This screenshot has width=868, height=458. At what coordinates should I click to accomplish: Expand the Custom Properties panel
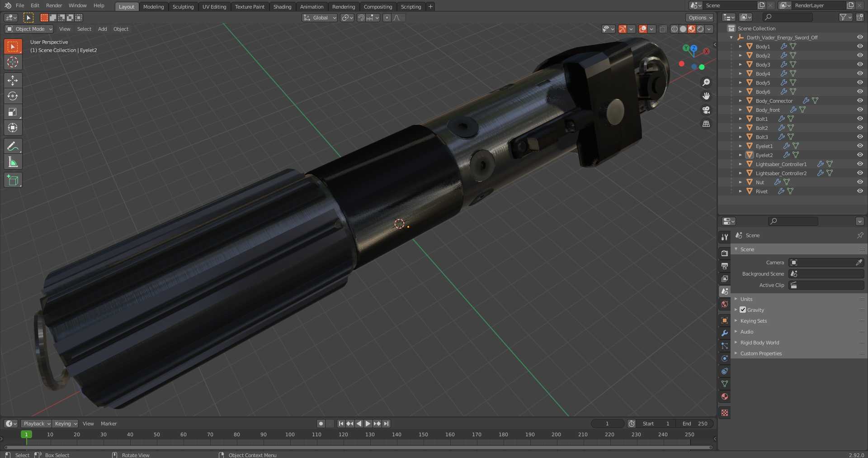click(x=761, y=353)
